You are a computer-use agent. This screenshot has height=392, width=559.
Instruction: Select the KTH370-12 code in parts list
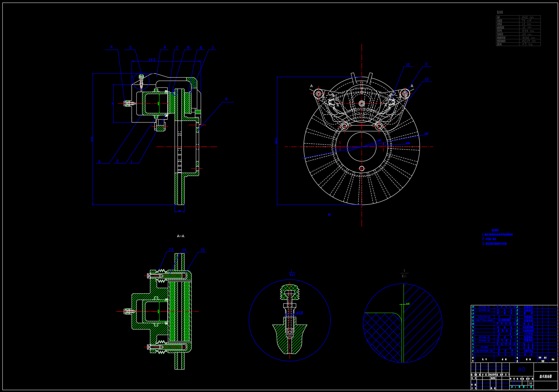(x=484, y=317)
